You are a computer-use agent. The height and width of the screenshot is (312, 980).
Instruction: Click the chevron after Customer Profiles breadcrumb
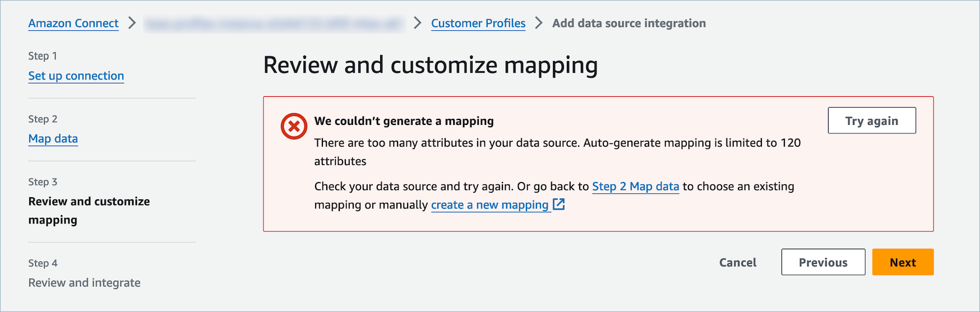pos(539,23)
